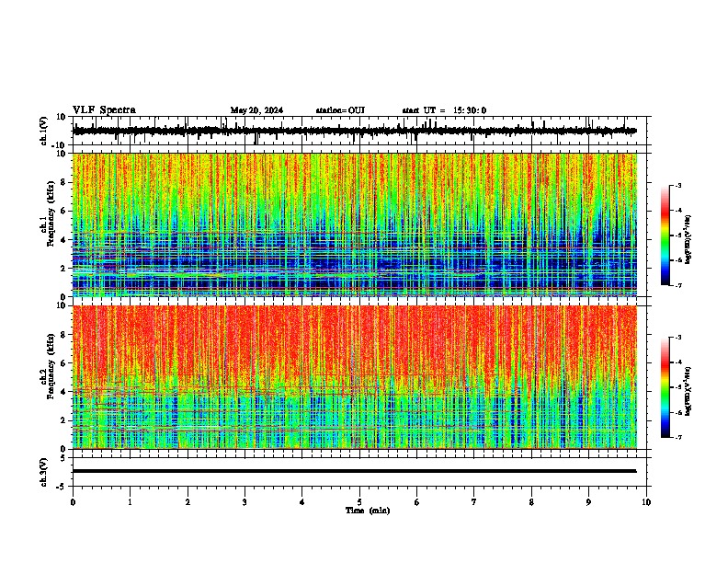Click the ch.1 colorbar unit label text
Image resolution: width=728 pixels, height=563 pixels.
[x=688, y=240]
